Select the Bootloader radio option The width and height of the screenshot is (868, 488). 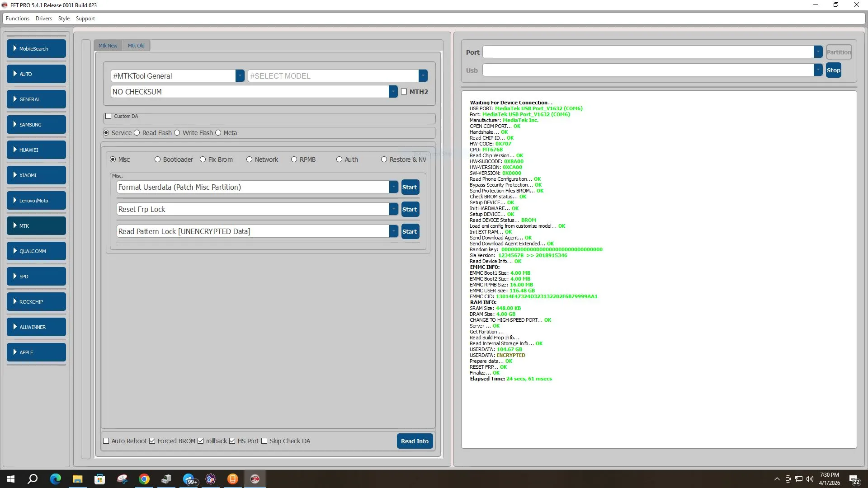(158, 160)
